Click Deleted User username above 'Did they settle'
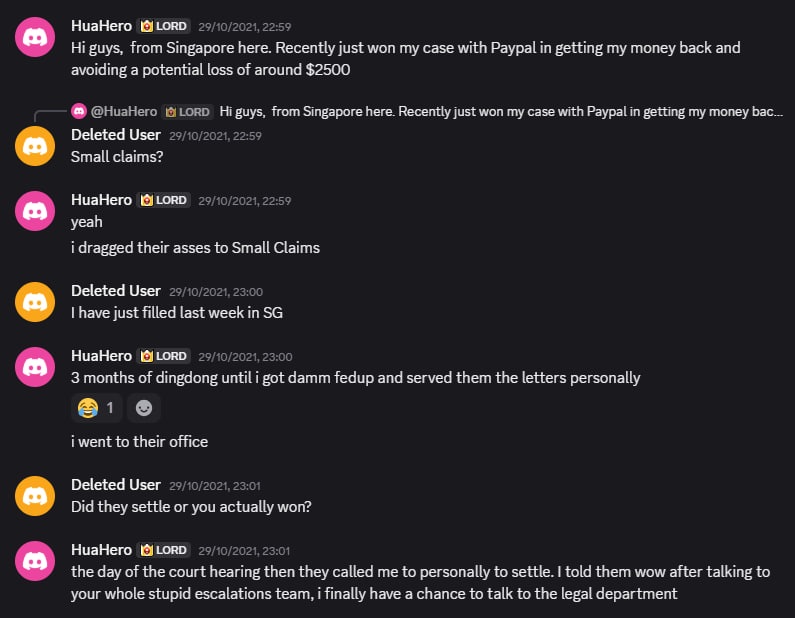Screen dimensions: 795x618 pos(116,485)
